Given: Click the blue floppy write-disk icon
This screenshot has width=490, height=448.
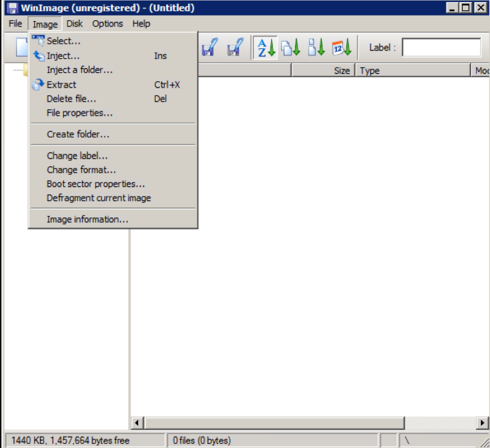Looking at the screenshot, I should 210,47.
